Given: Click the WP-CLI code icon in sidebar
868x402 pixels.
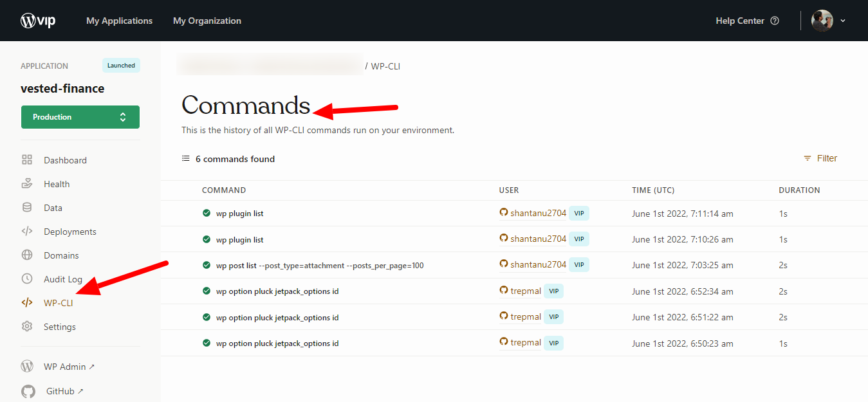Looking at the screenshot, I should [x=27, y=303].
